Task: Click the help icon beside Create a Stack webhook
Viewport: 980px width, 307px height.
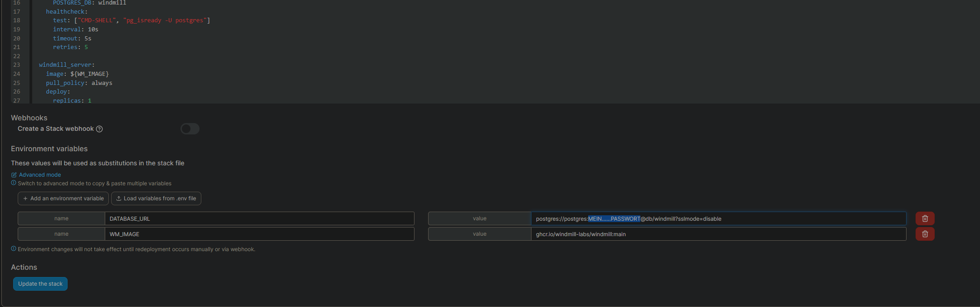Action: pyautogui.click(x=99, y=129)
